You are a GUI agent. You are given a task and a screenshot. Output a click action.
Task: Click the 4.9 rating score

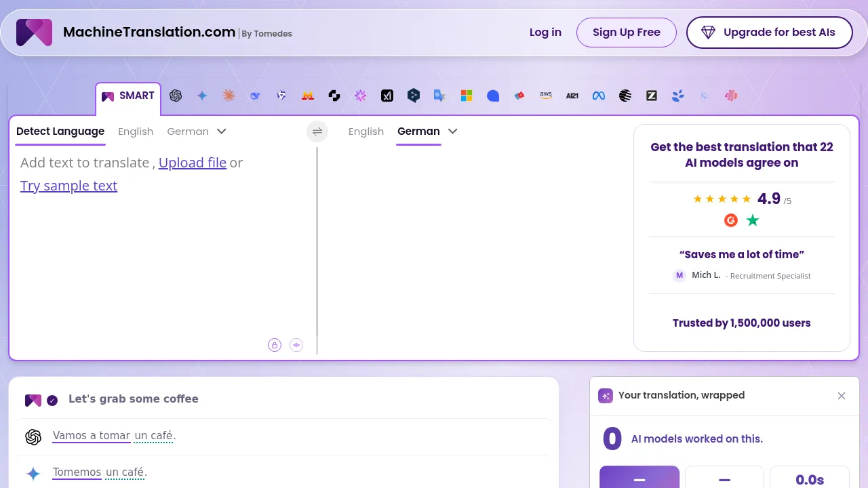coord(769,199)
